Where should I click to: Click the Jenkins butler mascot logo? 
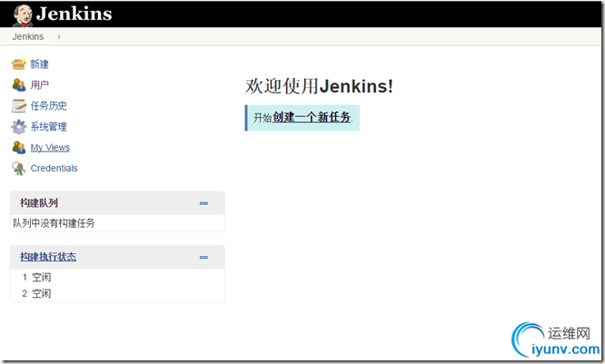[23, 15]
